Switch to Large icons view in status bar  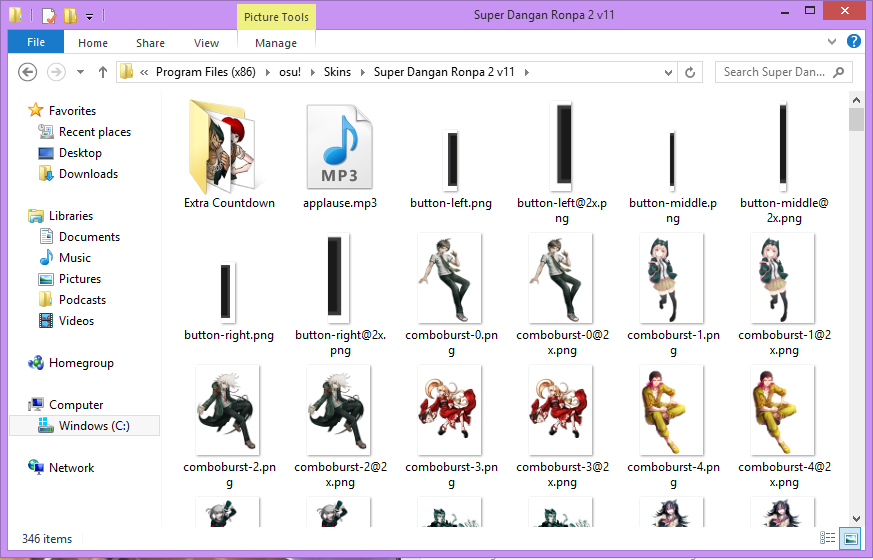click(x=851, y=538)
